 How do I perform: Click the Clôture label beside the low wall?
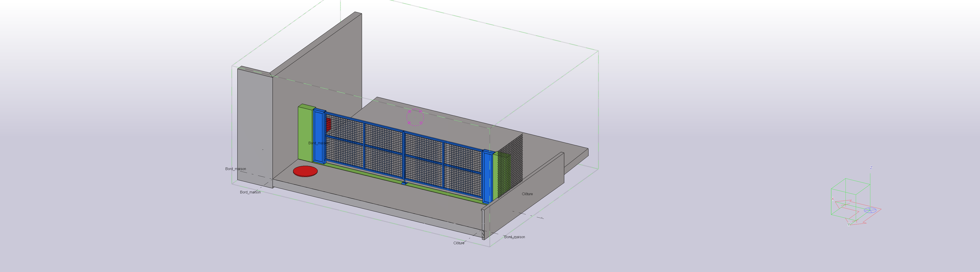(527, 194)
